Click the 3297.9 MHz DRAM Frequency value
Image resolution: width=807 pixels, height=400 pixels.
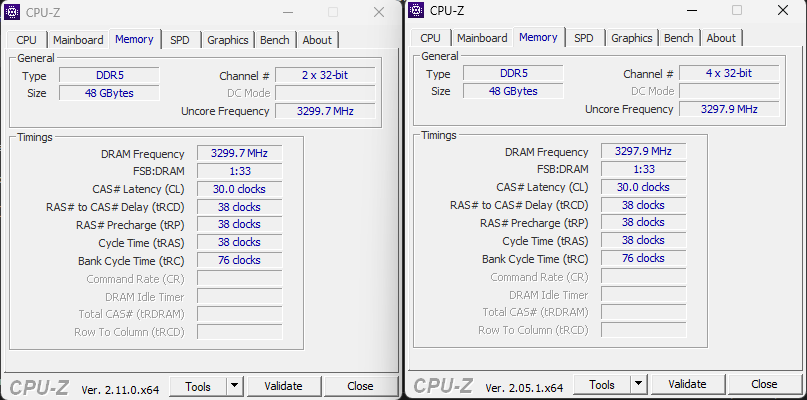click(643, 151)
